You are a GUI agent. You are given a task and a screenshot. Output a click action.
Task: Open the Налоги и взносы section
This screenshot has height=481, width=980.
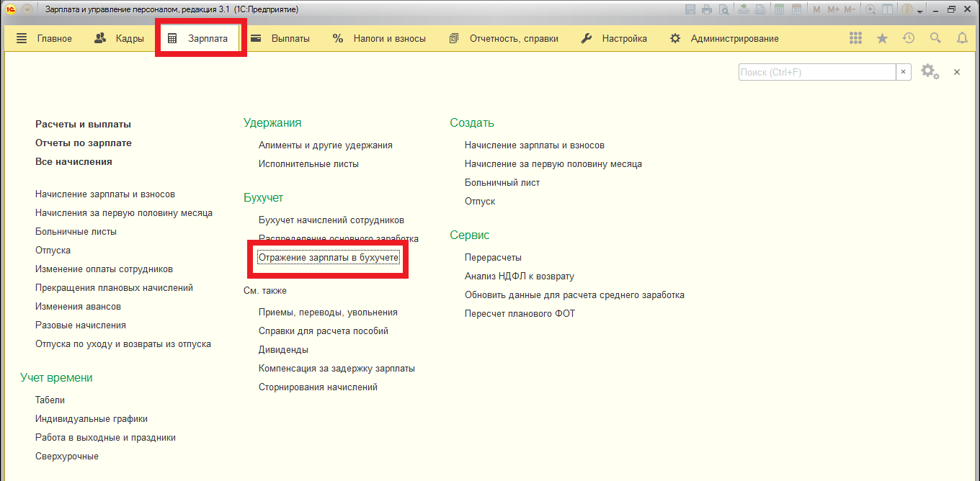click(x=379, y=39)
